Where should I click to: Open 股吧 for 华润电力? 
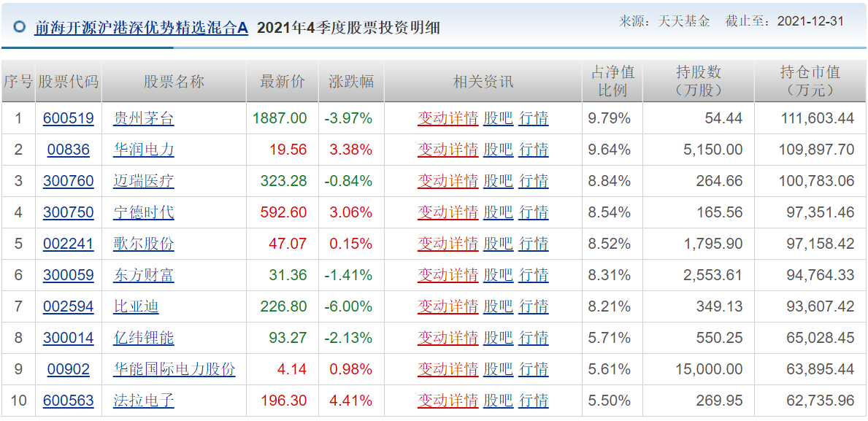point(498,150)
